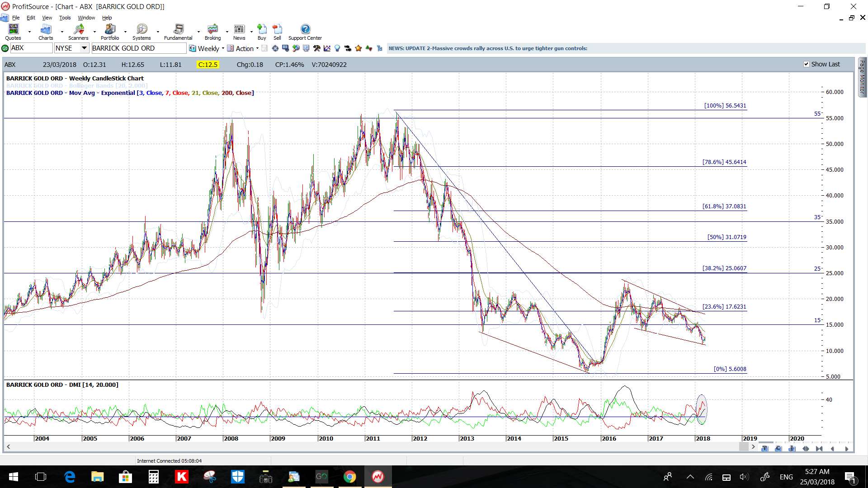This screenshot has width=868, height=488.
Task: Click the red and green arrows icon
Action: (x=369, y=48)
